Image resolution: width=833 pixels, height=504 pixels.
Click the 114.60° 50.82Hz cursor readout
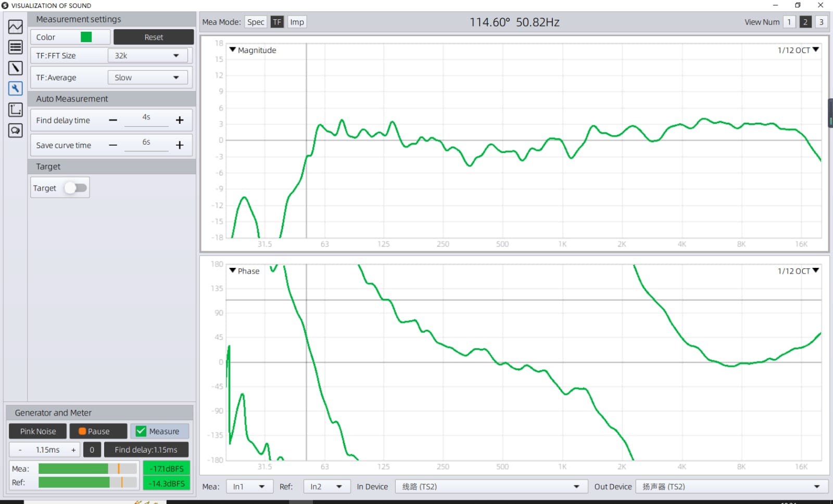(514, 22)
